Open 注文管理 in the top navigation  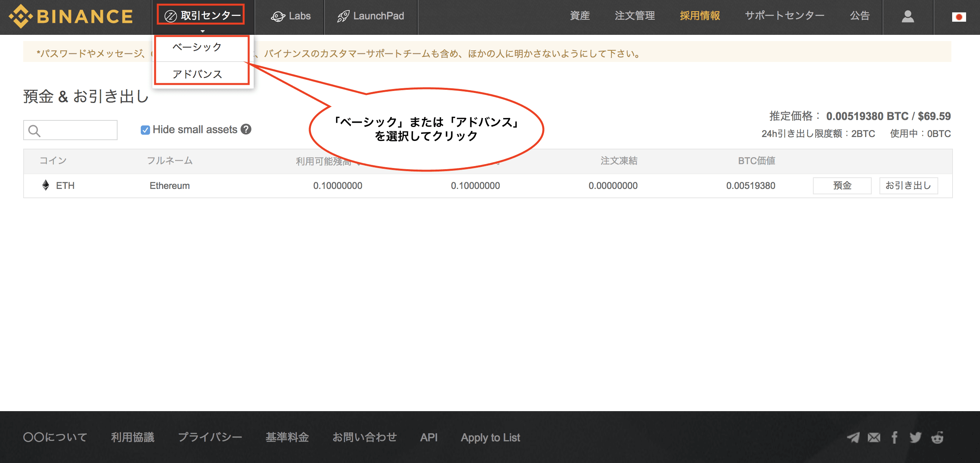(x=635, y=16)
